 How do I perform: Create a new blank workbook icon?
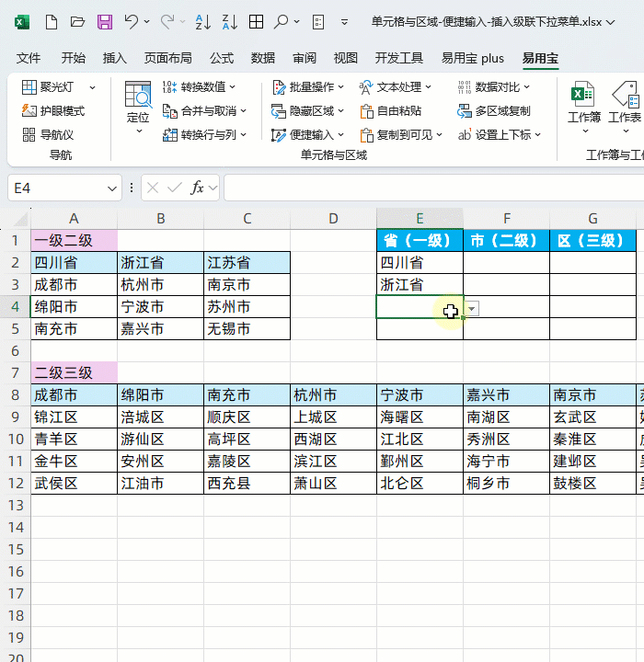(52, 22)
